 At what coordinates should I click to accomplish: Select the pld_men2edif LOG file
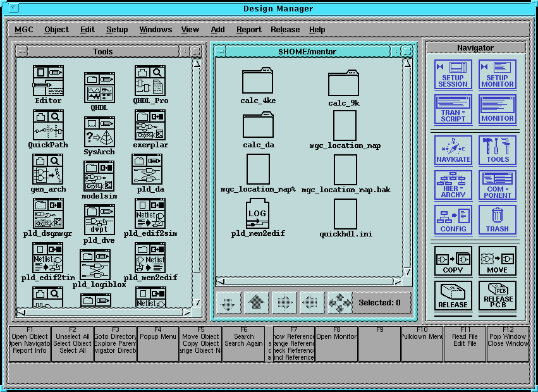click(258, 213)
